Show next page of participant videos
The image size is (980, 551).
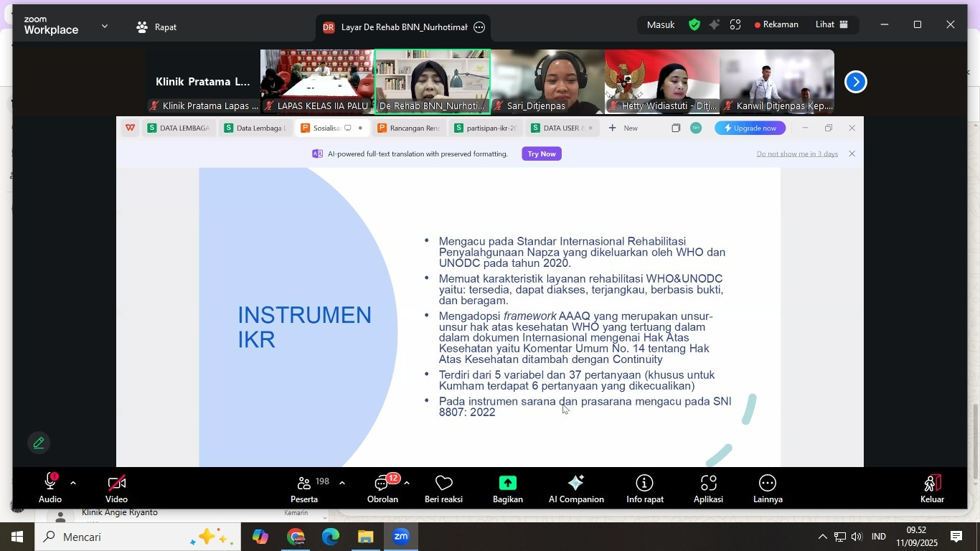click(855, 82)
